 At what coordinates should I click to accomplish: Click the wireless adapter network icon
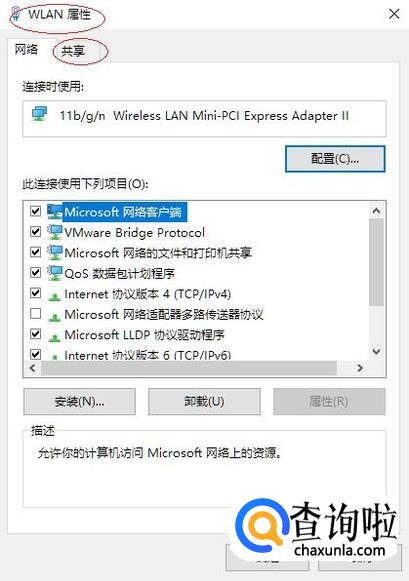tap(39, 114)
